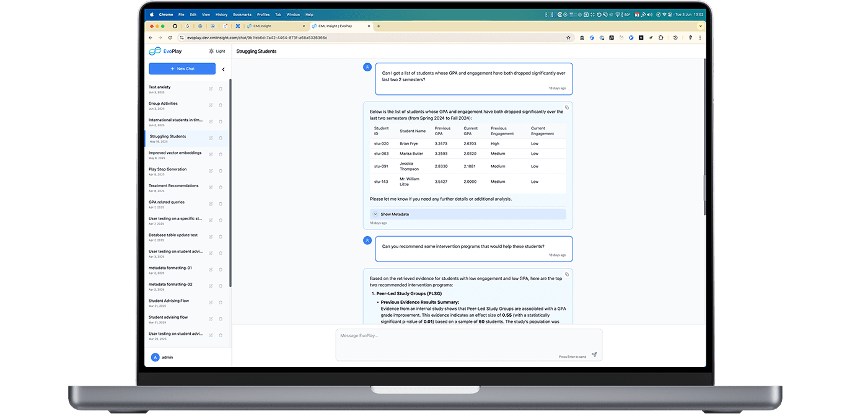
Task: Reload the page with the refresh icon
Action: point(170,37)
